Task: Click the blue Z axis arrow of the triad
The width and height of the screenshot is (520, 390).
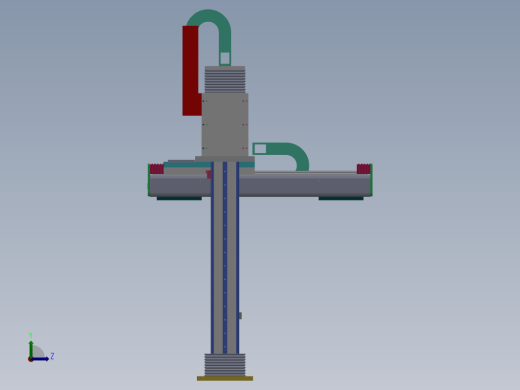Action: (40, 359)
